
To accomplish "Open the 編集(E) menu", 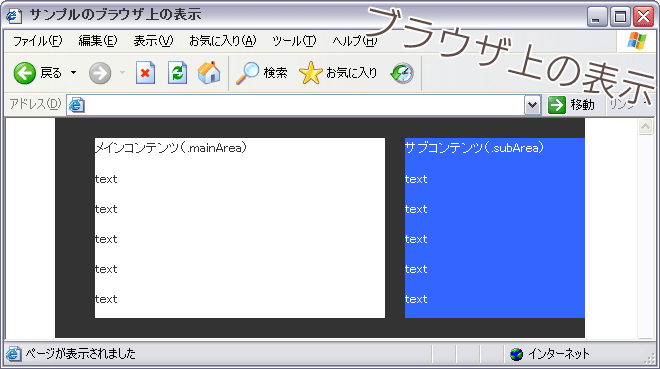I will point(98,41).
